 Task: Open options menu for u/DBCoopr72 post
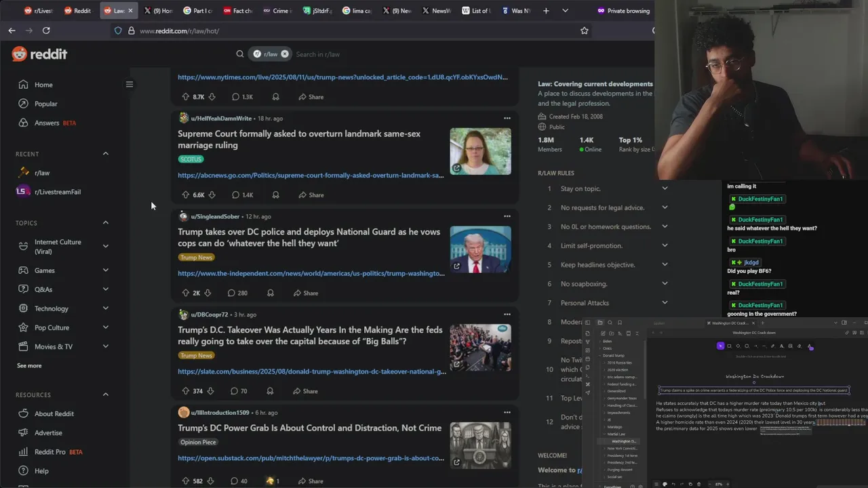tap(507, 314)
